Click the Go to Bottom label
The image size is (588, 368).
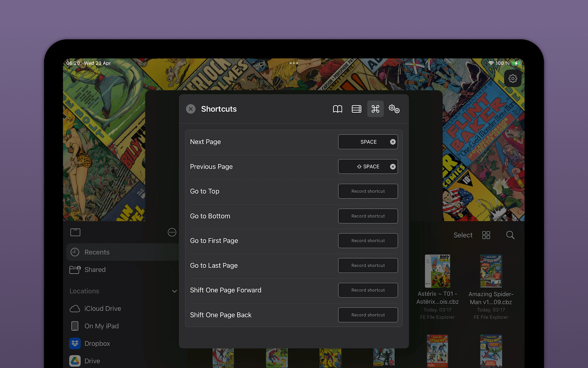pyautogui.click(x=210, y=216)
